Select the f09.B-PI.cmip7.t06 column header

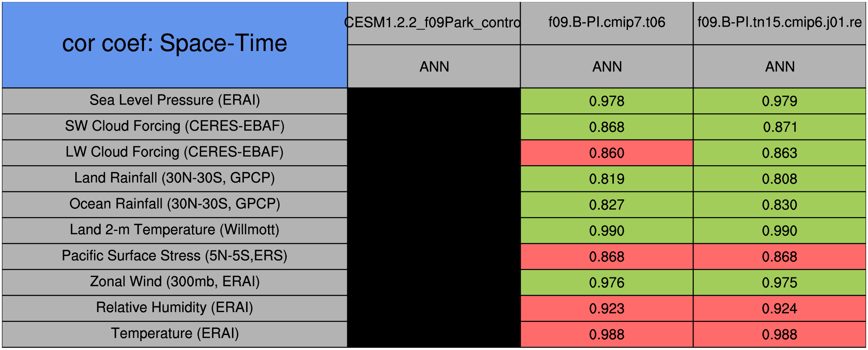[607, 23]
